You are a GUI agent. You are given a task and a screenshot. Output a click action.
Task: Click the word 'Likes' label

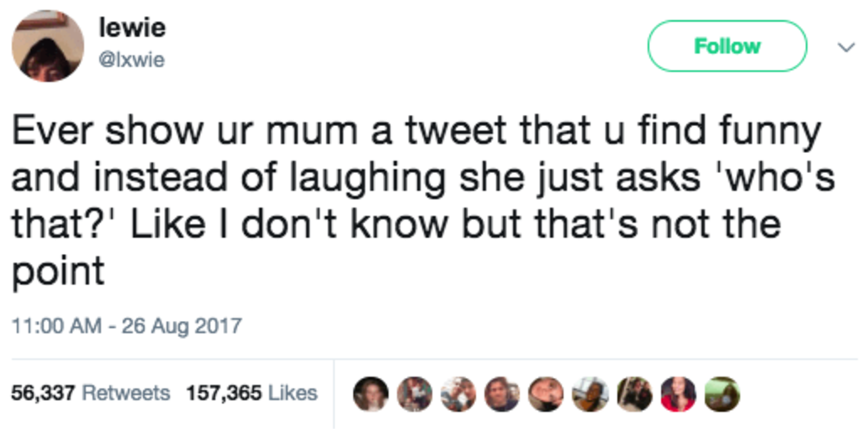click(x=292, y=392)
